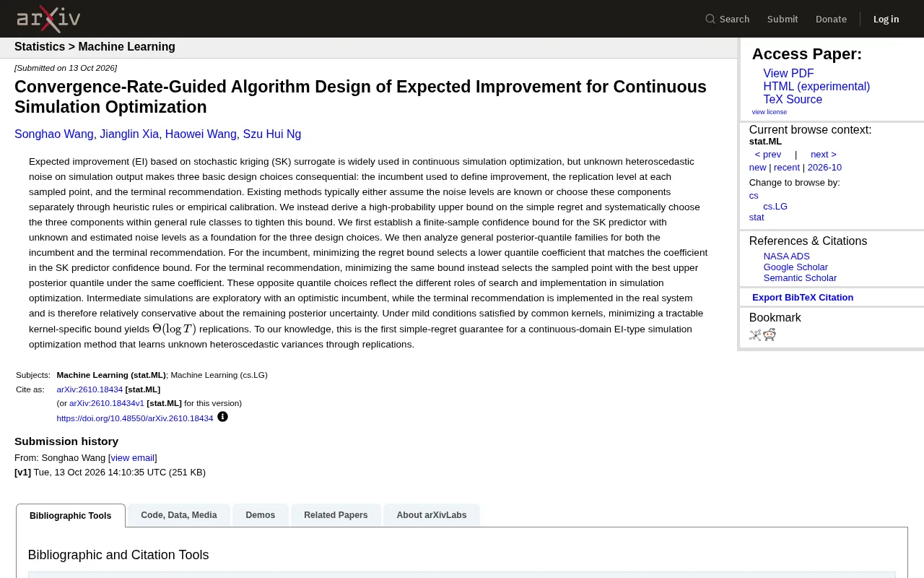The image size is (924, 578).
Task: Open Semantic Scholar link
Action: [800, 278]
